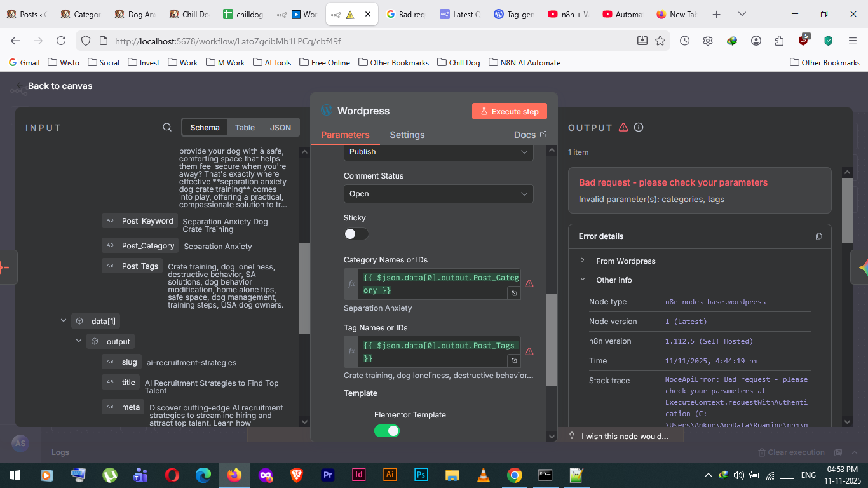868x488 pixels.
Task: Open Premiere Pro from the taskbar
Action: pos(328,475)
